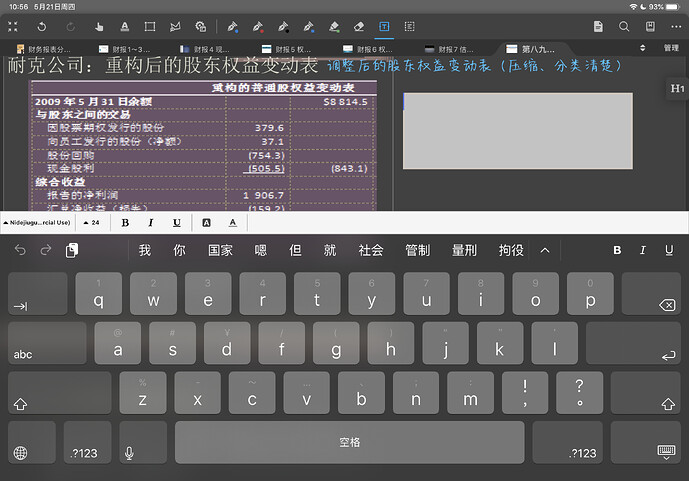
Task: Toggle Underline in the text format bar
Action: [x=177, y=223]
